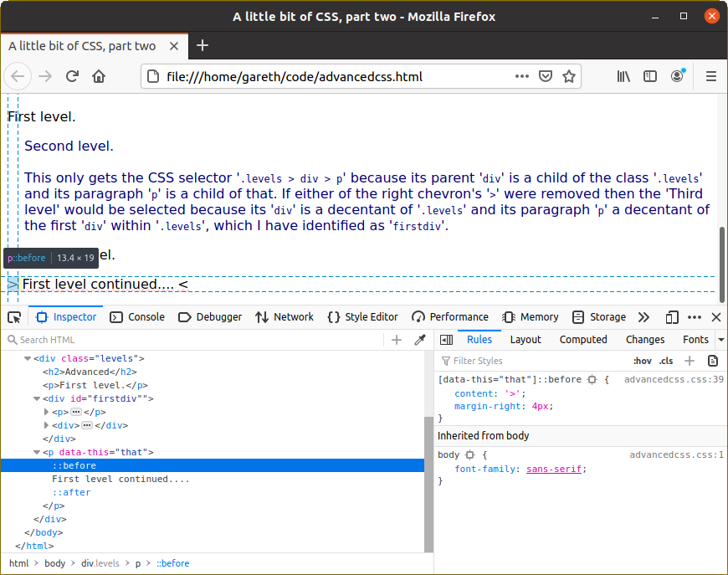728x575 pixels.
Task: Highlight elements matching [data-this="that"]::before selector
Action: pos(592,379)
